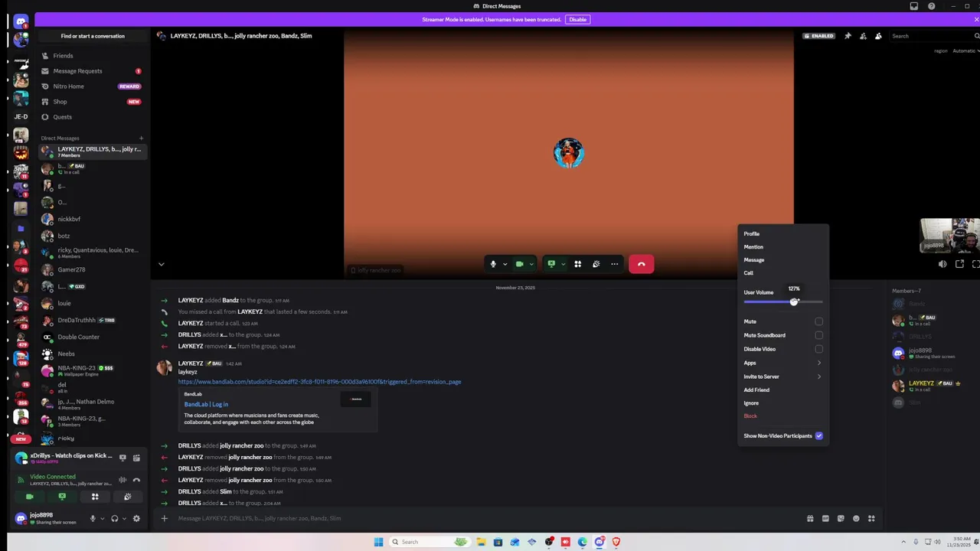Disconnect using the voice panel hang-up icon
This screenshot has height=551, width=980.
click(136, 480)
